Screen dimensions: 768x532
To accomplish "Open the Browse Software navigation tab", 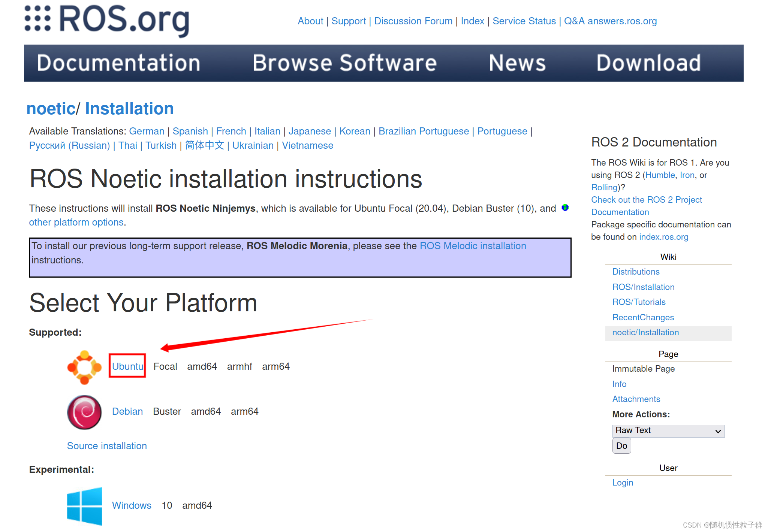I will pos(344,63).
